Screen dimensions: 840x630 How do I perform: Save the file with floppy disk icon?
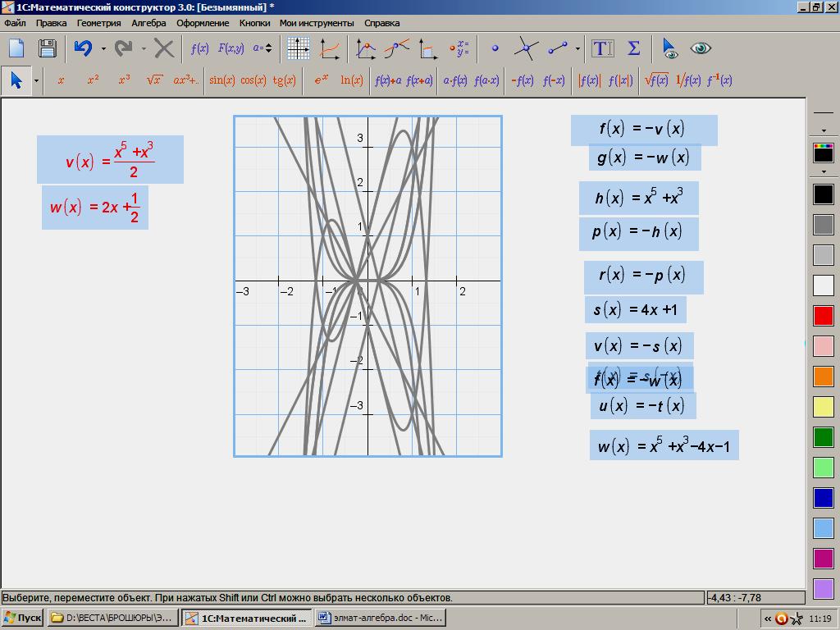click(47, 48)
